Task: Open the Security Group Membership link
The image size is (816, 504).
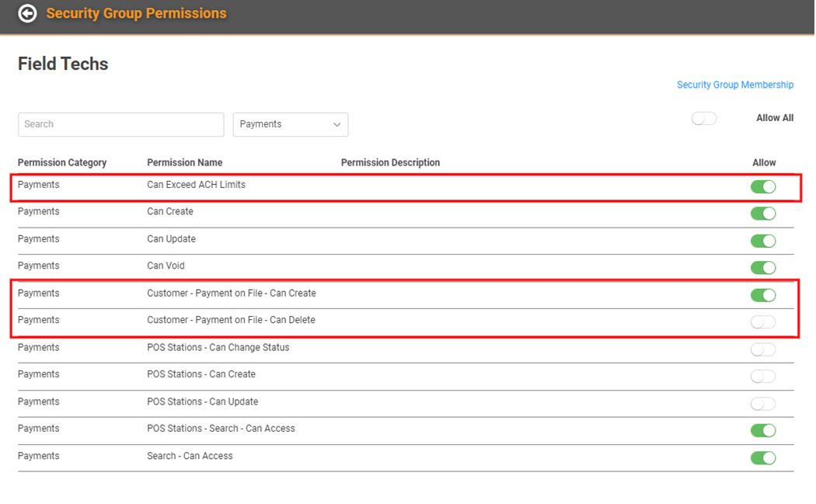Action: coord(734,85)
